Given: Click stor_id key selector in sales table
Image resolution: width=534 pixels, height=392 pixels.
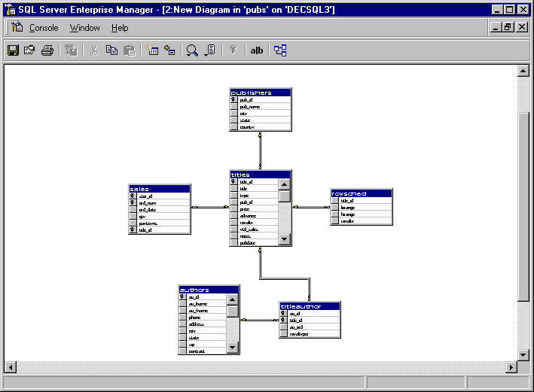Looking at the screenshot, I should click(133, 196).
